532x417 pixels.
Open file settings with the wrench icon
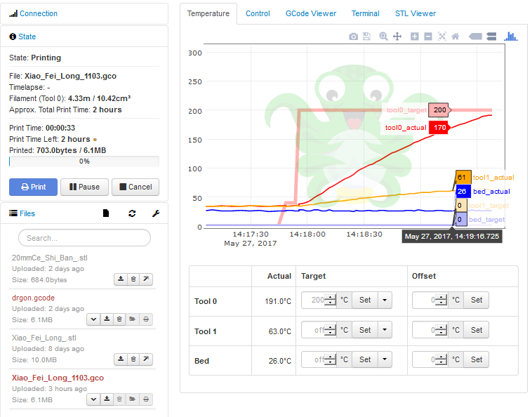pyautogui.click(x=156, y=213)
